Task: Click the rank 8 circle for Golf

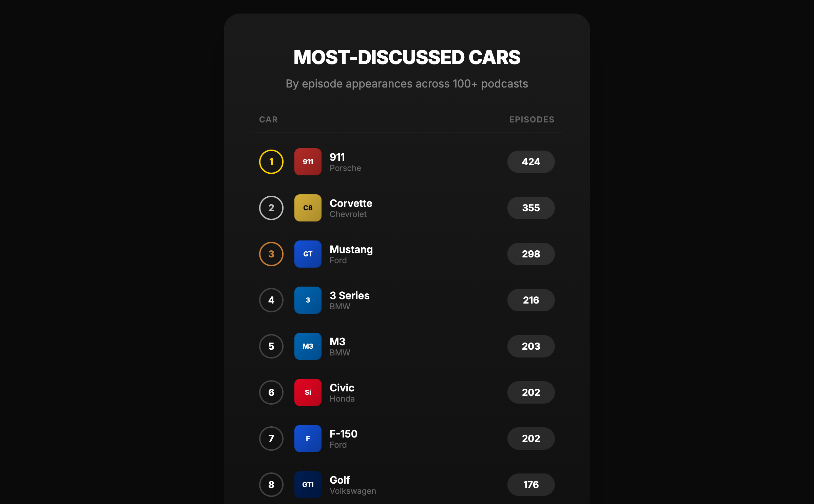Action: [x=271, y=485]
